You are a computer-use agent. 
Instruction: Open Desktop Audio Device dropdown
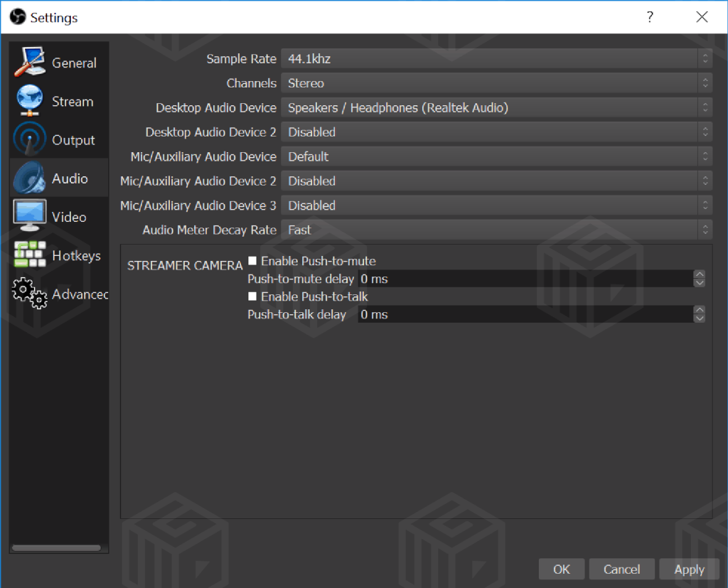496,108
